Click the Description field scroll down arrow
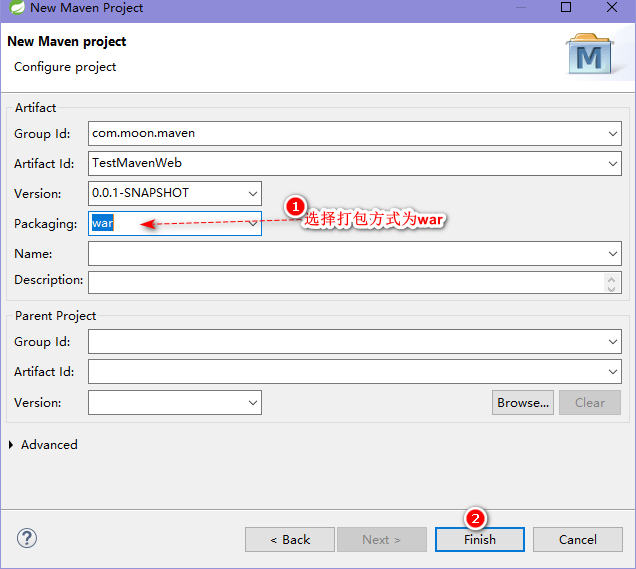 coord(612,288)
